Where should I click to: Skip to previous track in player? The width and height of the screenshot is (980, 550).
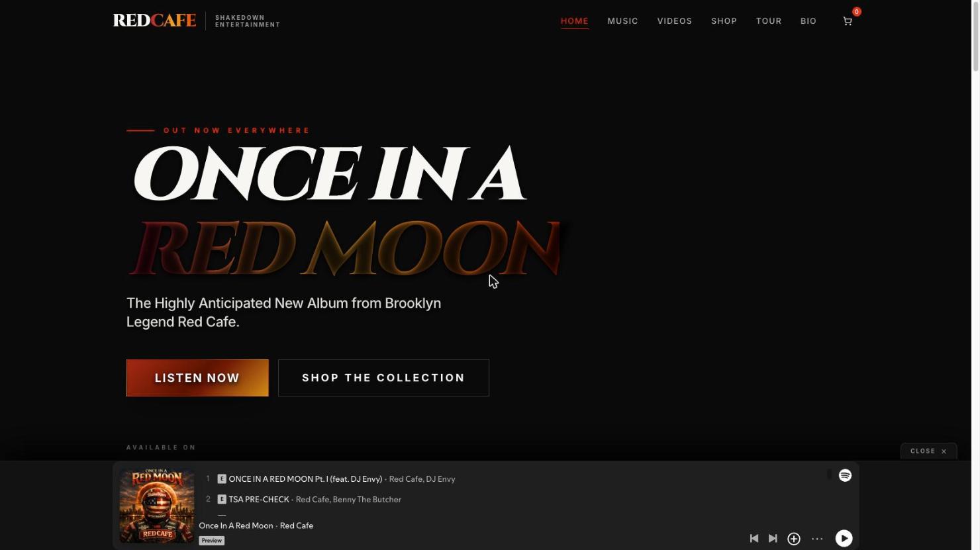tap(754, 539)
